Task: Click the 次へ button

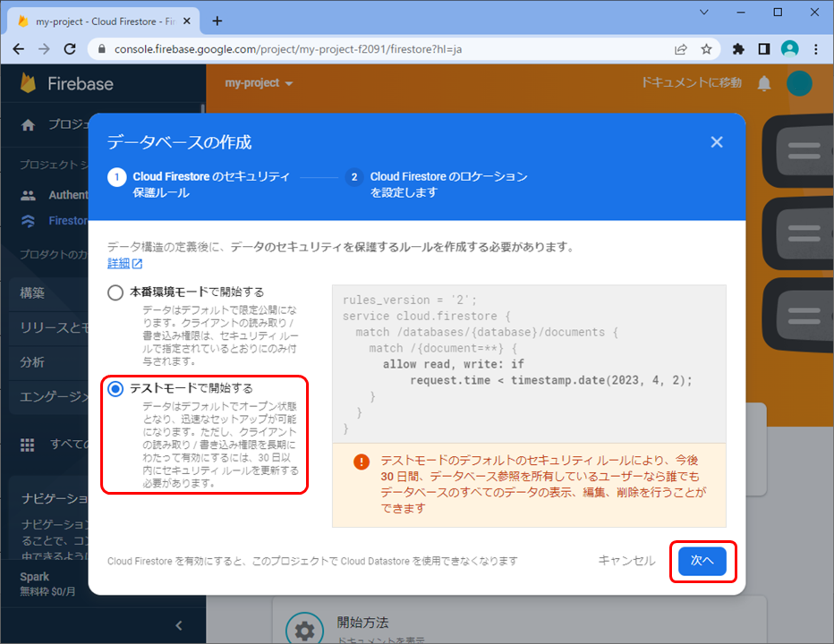Action: (x=702, y=561)
